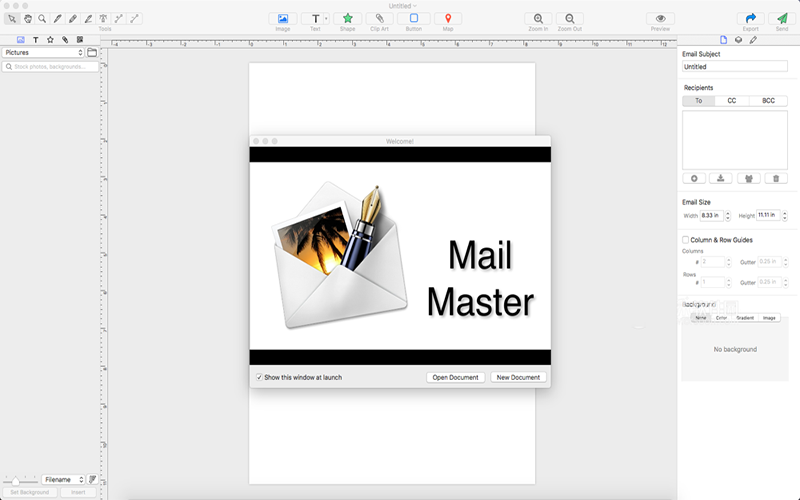Select the To recipients tab

698,101
